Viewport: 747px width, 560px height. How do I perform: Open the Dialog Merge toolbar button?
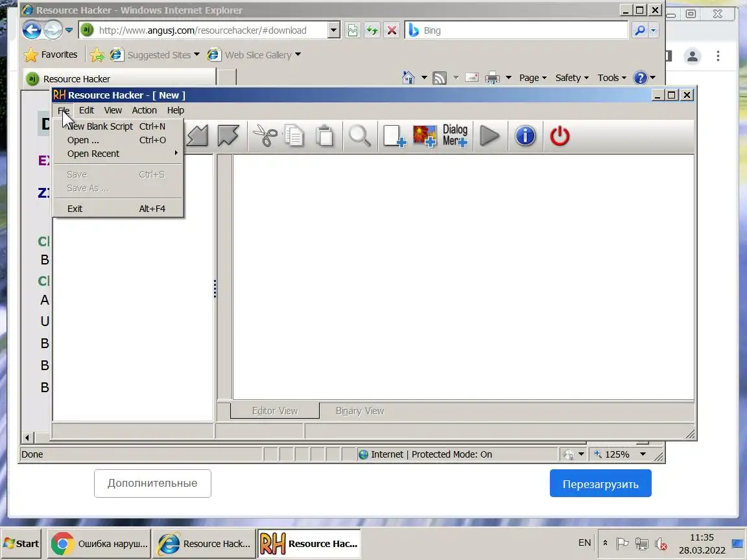click(455, 135)
